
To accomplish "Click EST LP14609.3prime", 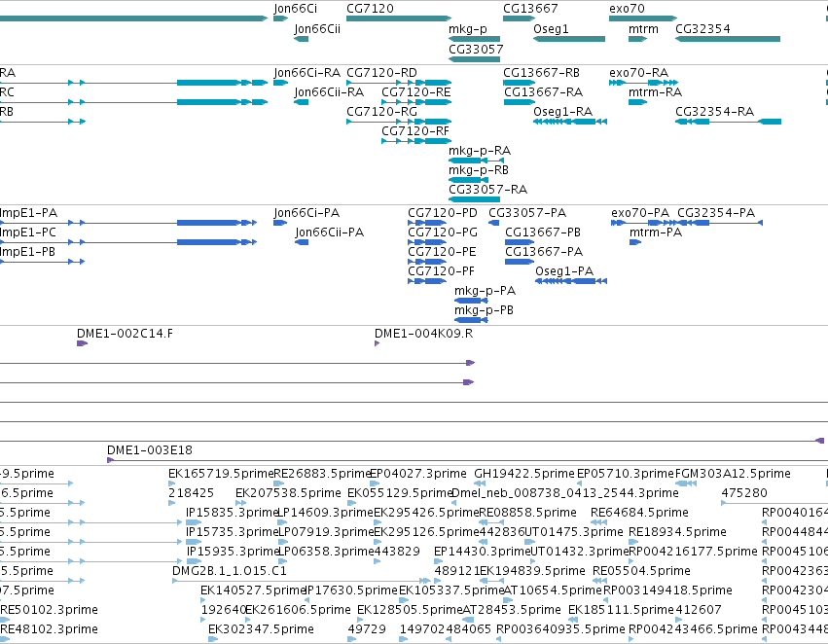I will pos(282,522).
